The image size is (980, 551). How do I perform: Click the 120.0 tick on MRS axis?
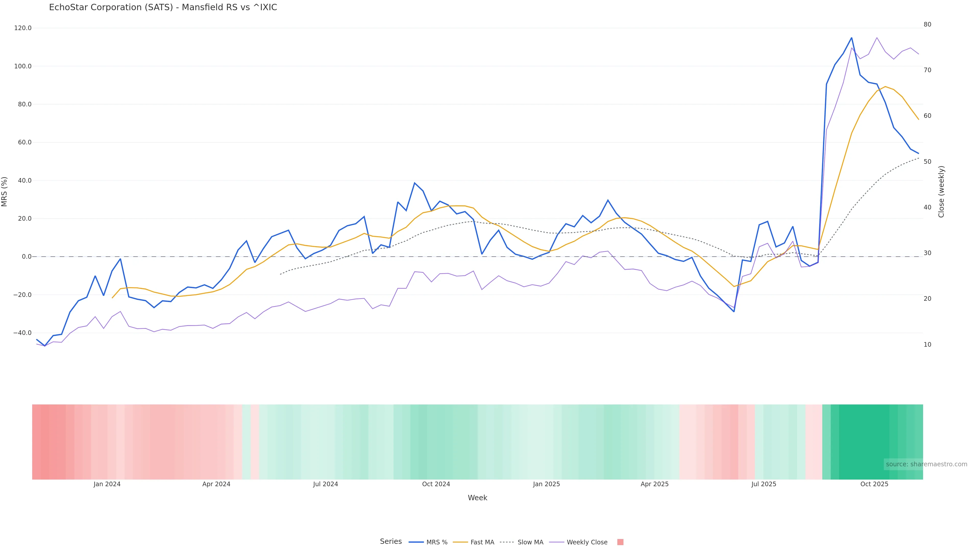click(23, 28)
